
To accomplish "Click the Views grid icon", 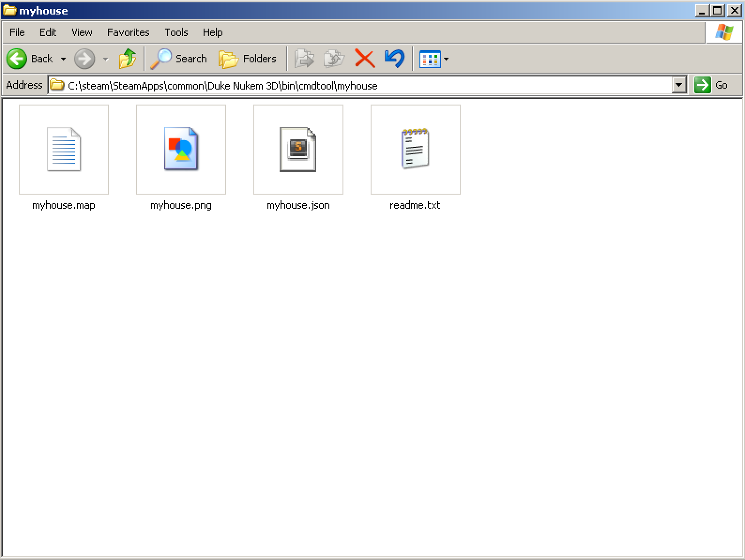I will pyautogui.click(x=430, y=59).
